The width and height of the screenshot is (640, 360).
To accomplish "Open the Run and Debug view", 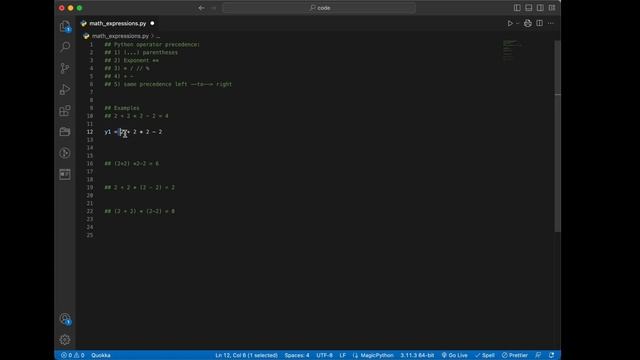I will pos(65,89).
